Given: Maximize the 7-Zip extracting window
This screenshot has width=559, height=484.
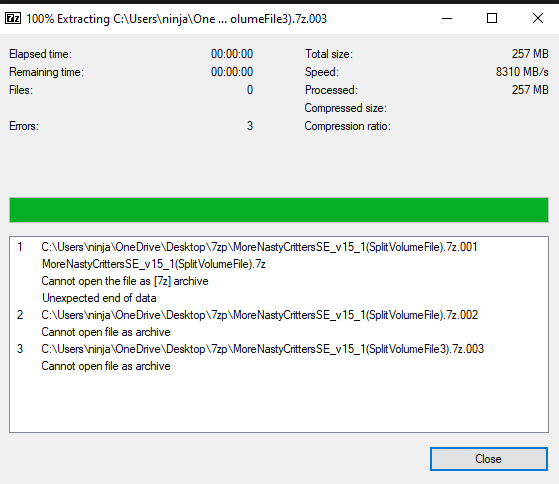Looking at the screenshot, I should click(492, 18).
